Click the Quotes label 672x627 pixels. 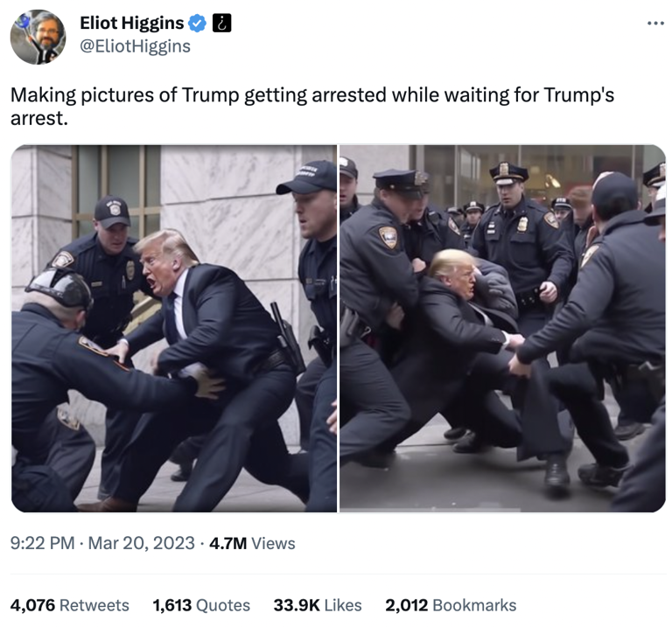point(223,606)
